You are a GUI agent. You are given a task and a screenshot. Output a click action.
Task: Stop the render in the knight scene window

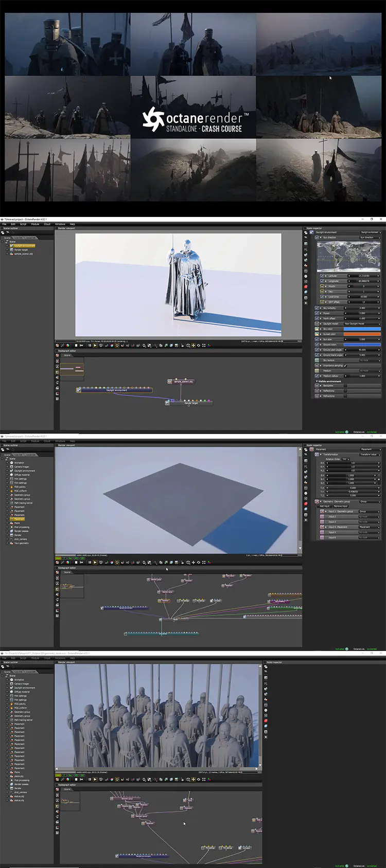76,345
